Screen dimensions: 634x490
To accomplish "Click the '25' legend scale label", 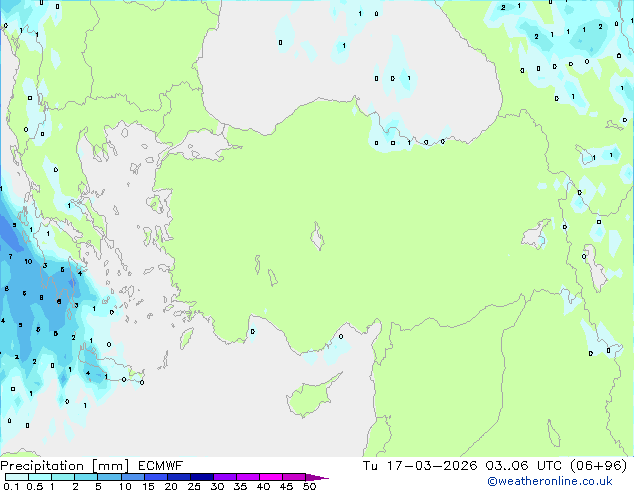I will pyautogui.click(x=194, y=486).
